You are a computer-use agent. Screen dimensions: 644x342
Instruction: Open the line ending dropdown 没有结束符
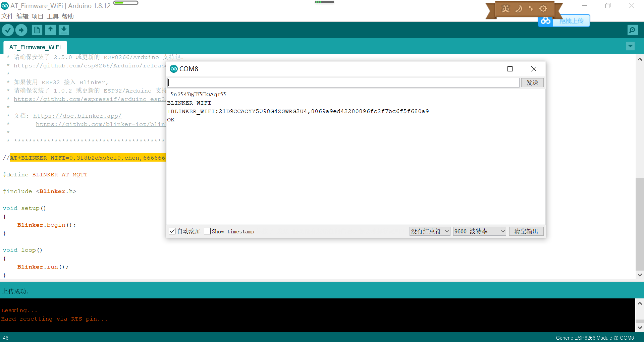[x=429, y=231]
